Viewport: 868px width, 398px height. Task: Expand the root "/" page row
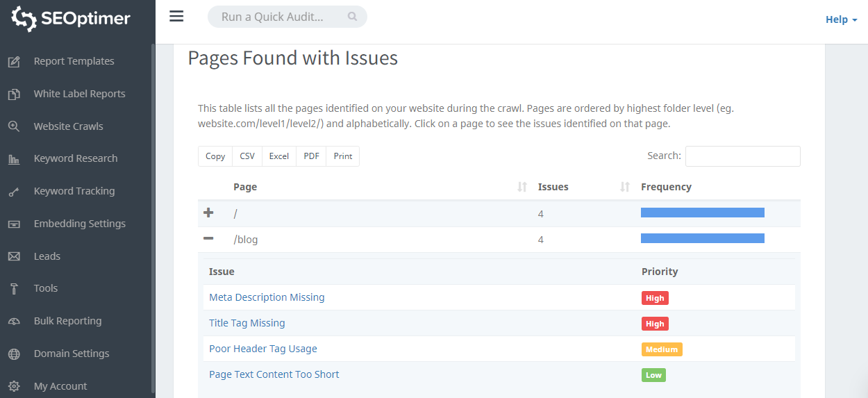coord(208,213)
